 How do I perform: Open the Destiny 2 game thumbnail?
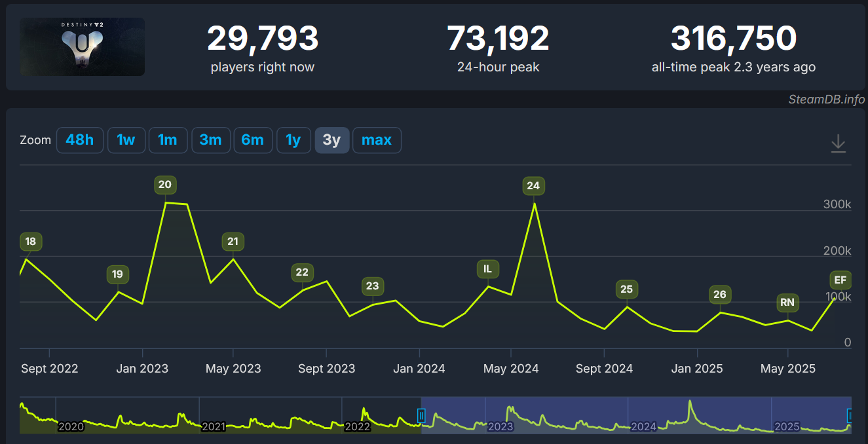coord(83,46)
